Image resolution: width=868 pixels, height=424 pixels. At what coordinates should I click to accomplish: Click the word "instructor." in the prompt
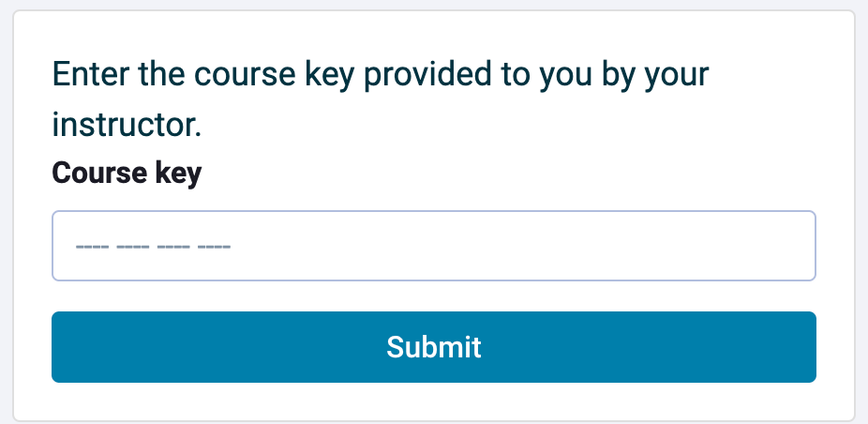click(x=127, y=126)
